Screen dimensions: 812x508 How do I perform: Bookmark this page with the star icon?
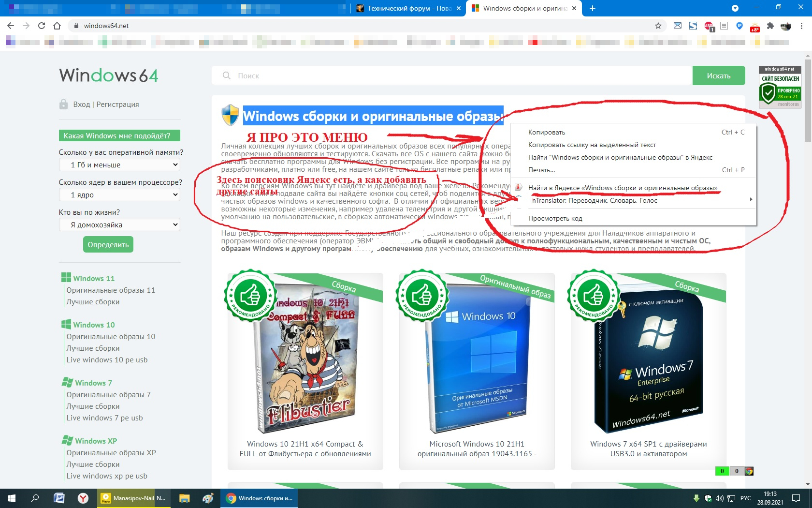click(x=658, y=26)
